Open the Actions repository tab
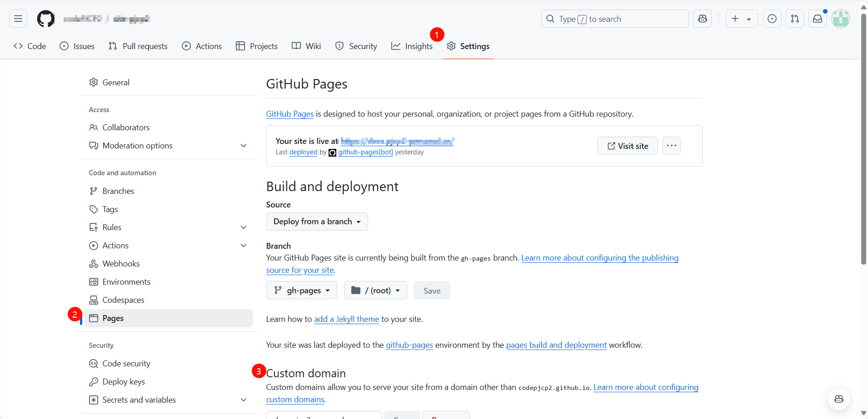Viewport: 868px width, 419px height. click(x=202, y=46)
